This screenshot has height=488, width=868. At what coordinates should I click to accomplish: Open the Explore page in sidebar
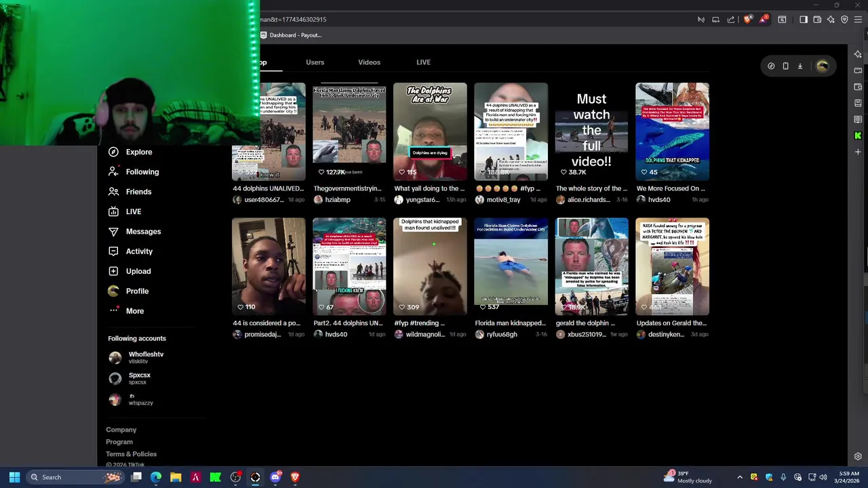[130, 152]
